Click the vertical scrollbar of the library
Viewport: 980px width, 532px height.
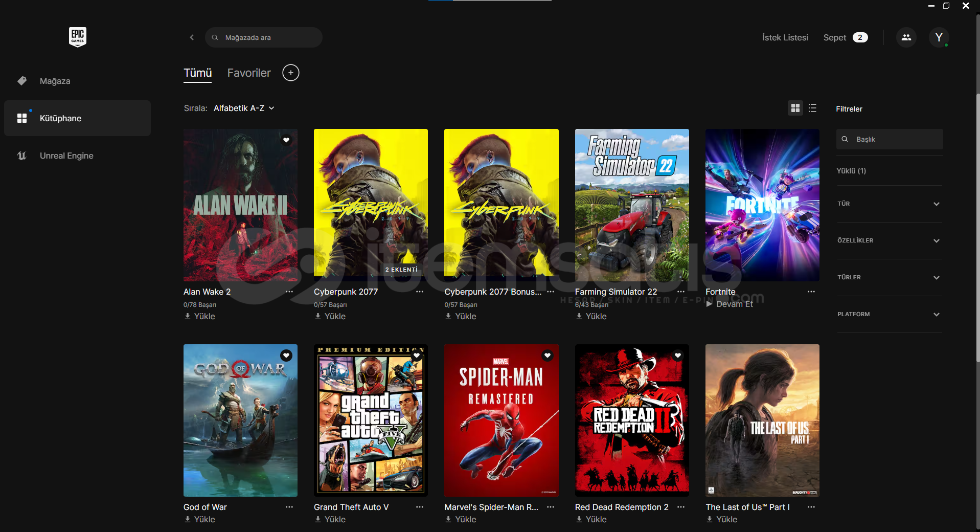click(978, 228)
